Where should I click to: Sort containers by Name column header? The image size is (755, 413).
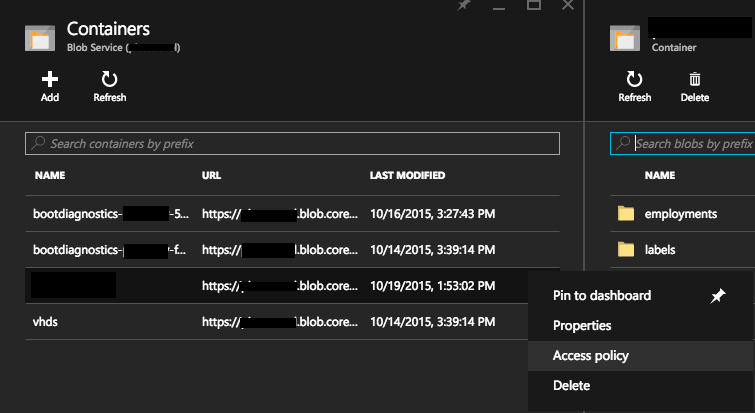point(50,176)
